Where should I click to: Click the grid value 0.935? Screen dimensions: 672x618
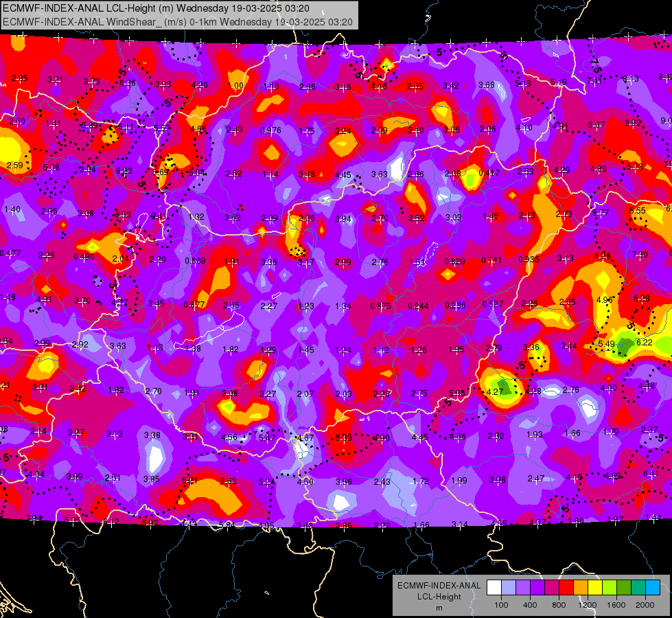click(529, 259)
